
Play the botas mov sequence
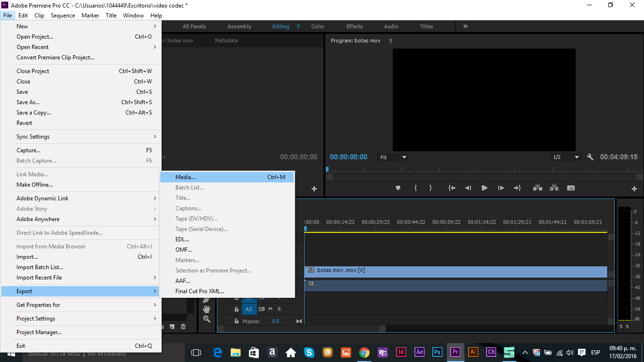[484, 188]
